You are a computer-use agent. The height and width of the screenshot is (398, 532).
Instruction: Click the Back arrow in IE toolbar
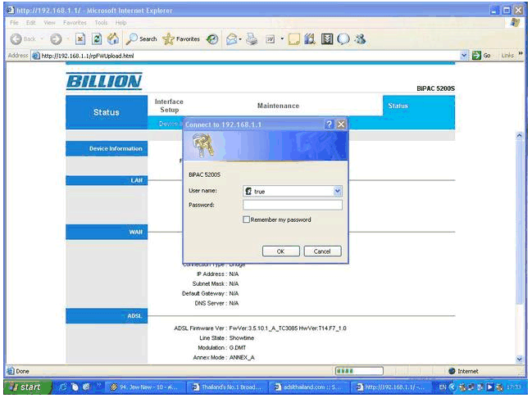coord(16,39)
